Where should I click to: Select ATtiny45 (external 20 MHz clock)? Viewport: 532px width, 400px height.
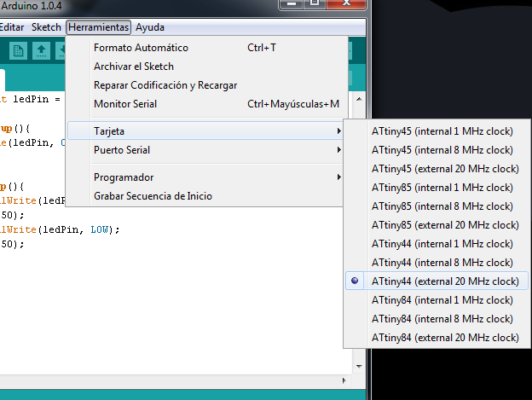[437, 169]
